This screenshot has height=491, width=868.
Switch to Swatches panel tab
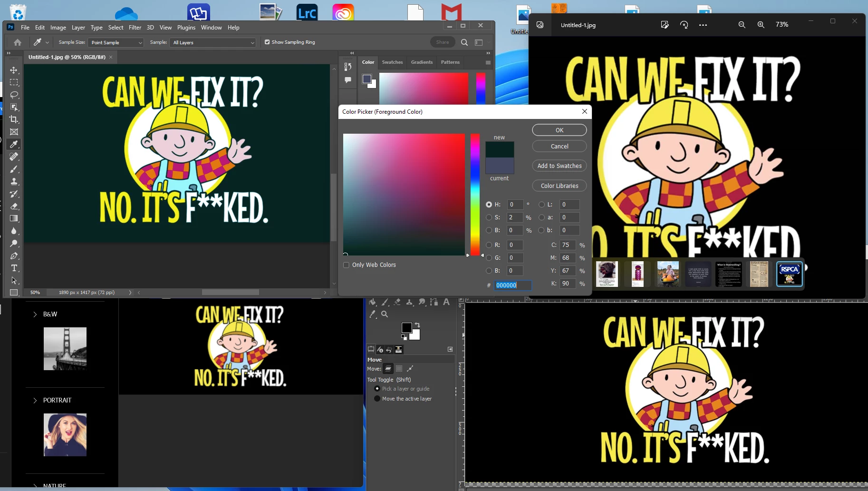[392, 62]
